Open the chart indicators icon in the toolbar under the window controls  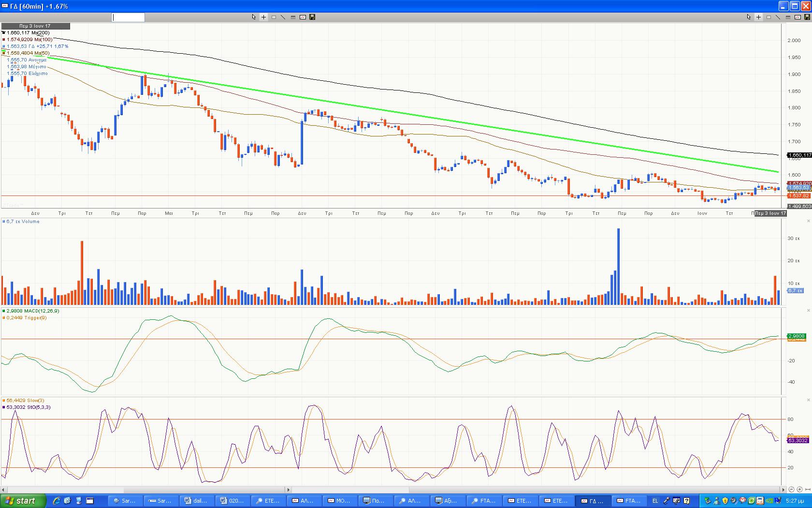797,17
